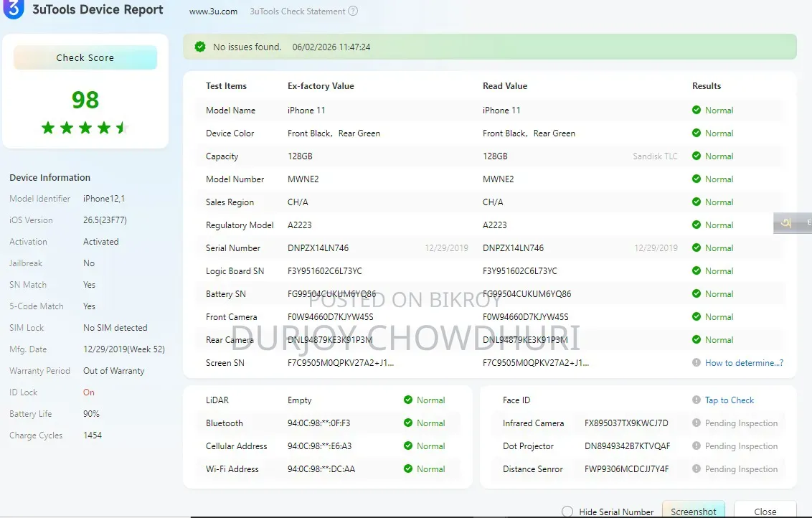Click the Warranty Period value Out of Warranty
812x518 pixels.
[x=113, y=371]
